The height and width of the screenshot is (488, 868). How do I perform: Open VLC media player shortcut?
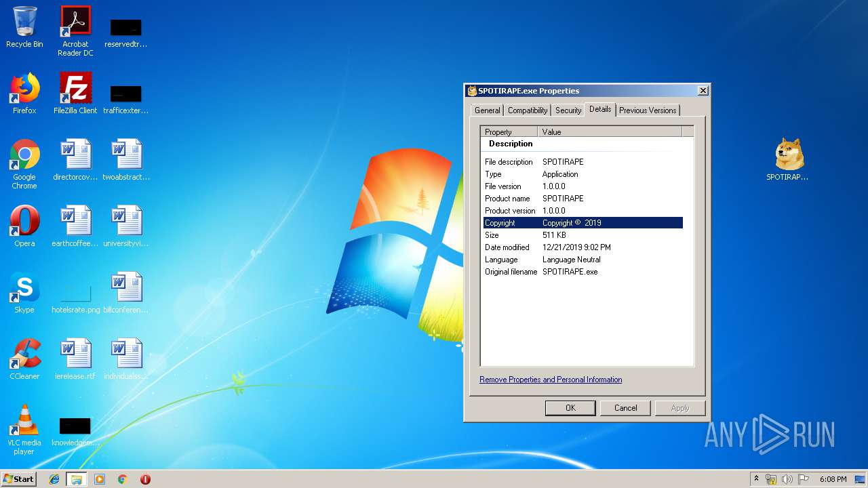pos(24,430)
